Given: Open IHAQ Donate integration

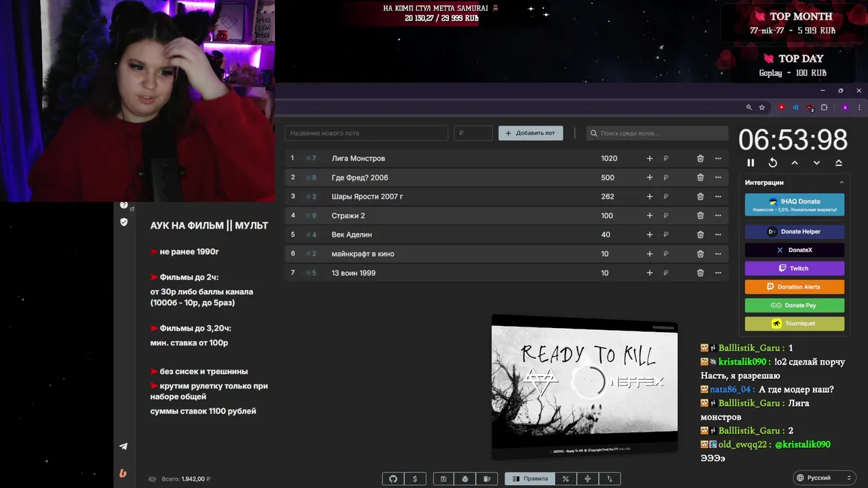Looking at the screenshot, I should pyautogui.click(x=795, y=205).
